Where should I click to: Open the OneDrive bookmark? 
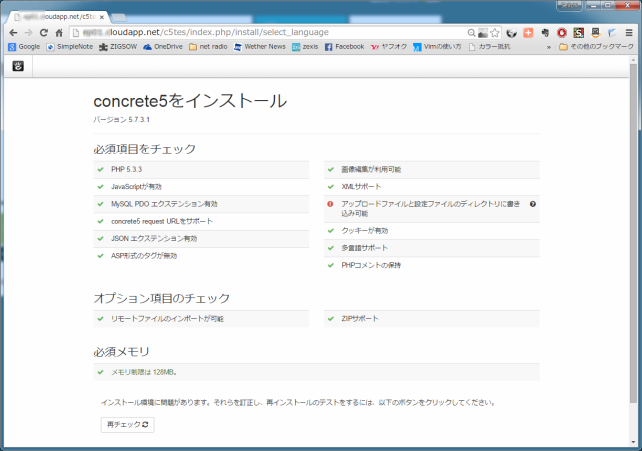point(163,47)
